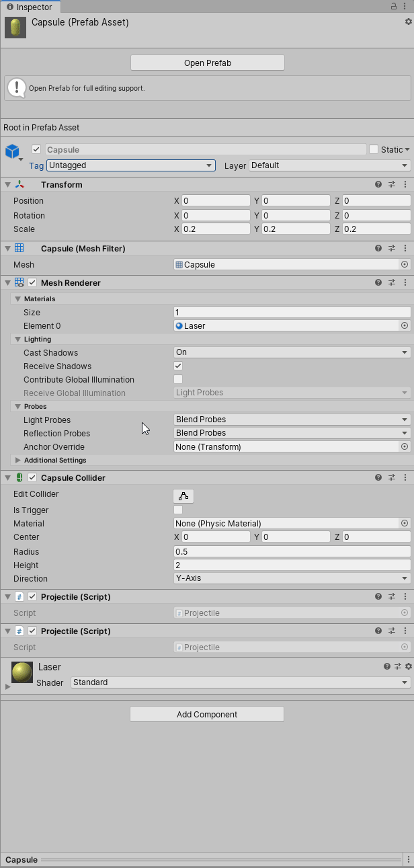This screenshot has width=414, height=868.
Task: Open Mesh Filter help icon
Action: [x=378, y=248]
